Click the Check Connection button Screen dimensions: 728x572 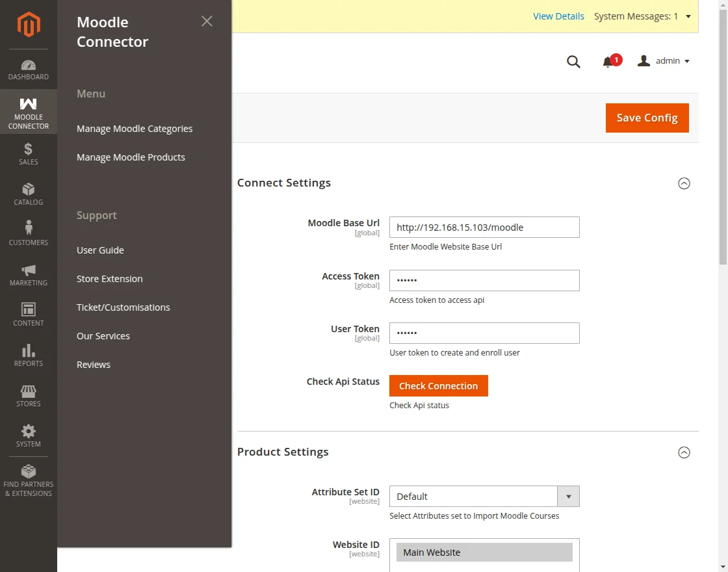tap(438, 386)
